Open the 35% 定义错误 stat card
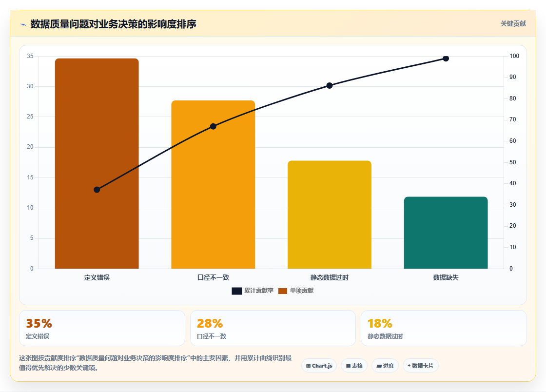 (102, 328)
